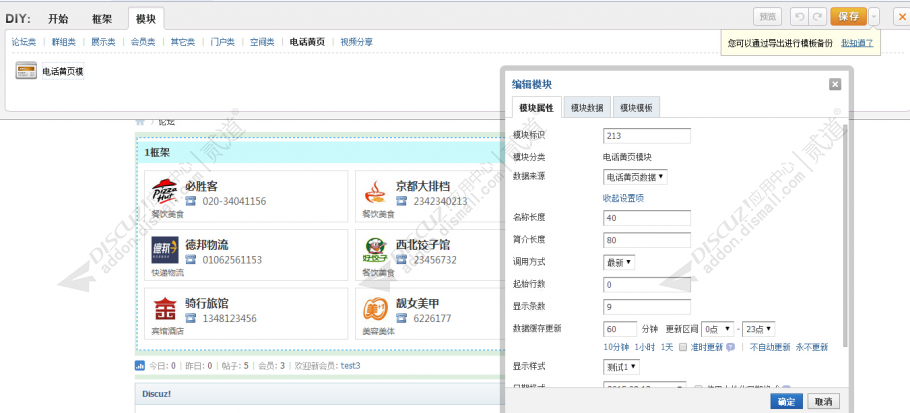Switch to the 开始 DIY tab
Screen dimensions: 910x413
click(x=57, y=19)
